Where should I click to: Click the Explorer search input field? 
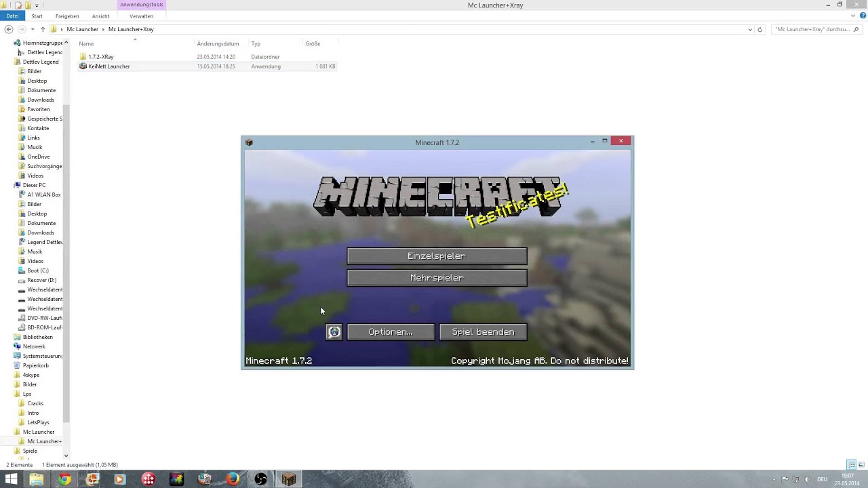(816, 29)
